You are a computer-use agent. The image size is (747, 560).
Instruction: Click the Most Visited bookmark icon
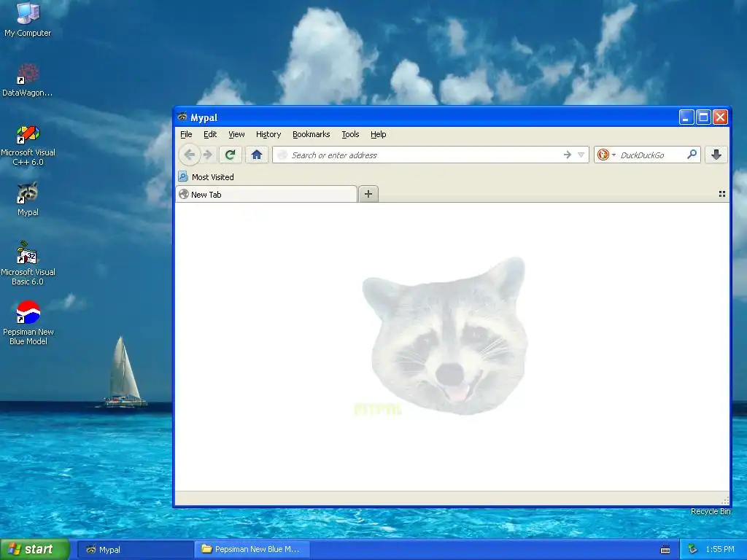tap(183, 176)
